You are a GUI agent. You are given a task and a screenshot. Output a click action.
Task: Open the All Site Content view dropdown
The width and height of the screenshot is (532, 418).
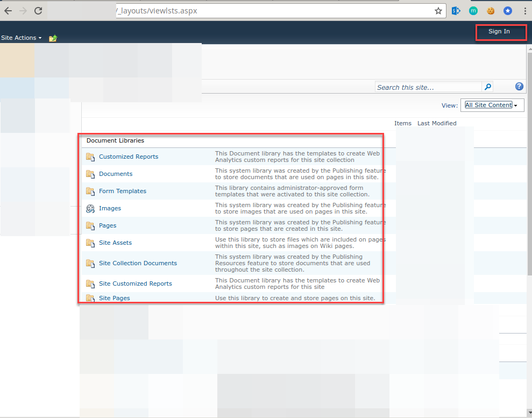pos(491,105)
